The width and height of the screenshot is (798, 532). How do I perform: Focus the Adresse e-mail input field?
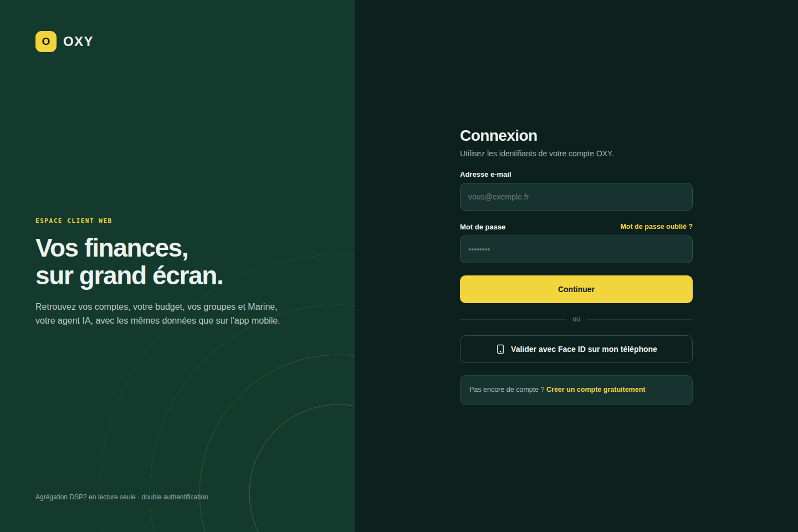point(576,197)
